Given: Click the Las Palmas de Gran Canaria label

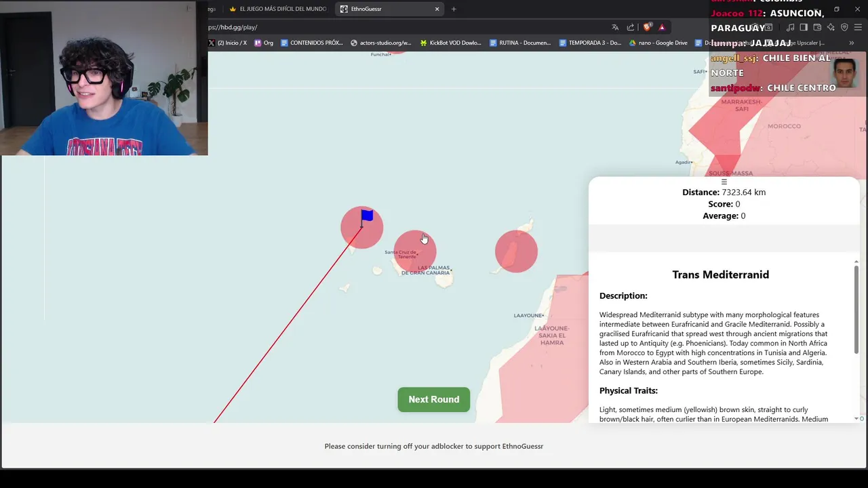Looking at the screenshot, I should 426,270.
